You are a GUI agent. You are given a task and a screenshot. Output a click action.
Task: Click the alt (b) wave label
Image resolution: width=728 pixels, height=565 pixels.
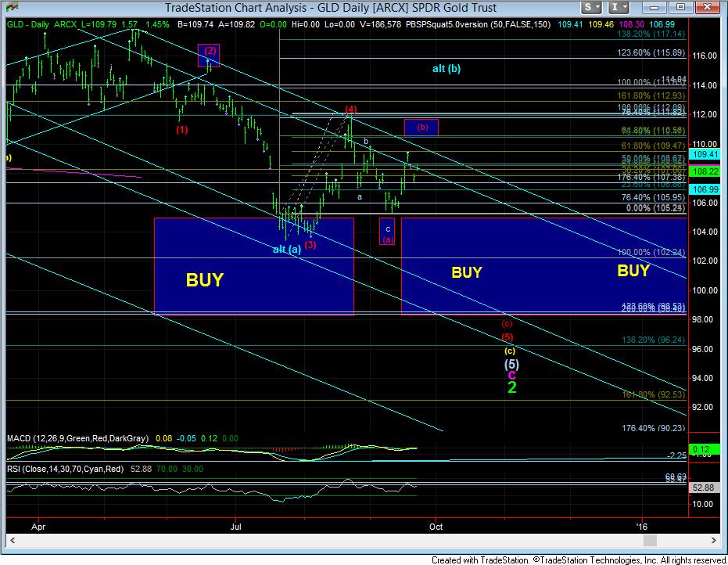(446, 69)
